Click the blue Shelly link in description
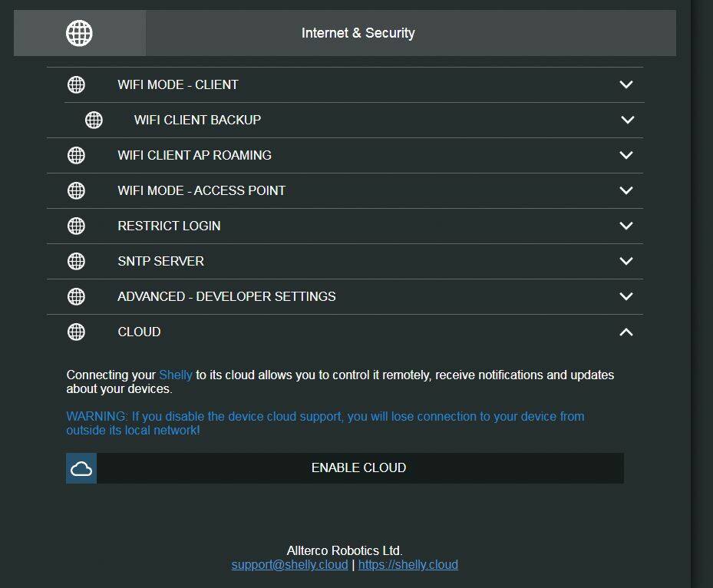 [176, 375]
